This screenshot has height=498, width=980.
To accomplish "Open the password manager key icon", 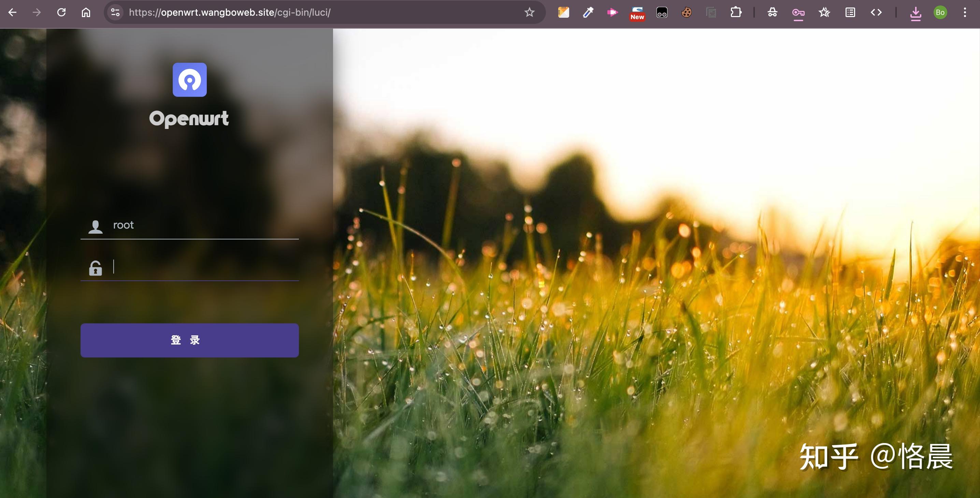I will 798,13.
